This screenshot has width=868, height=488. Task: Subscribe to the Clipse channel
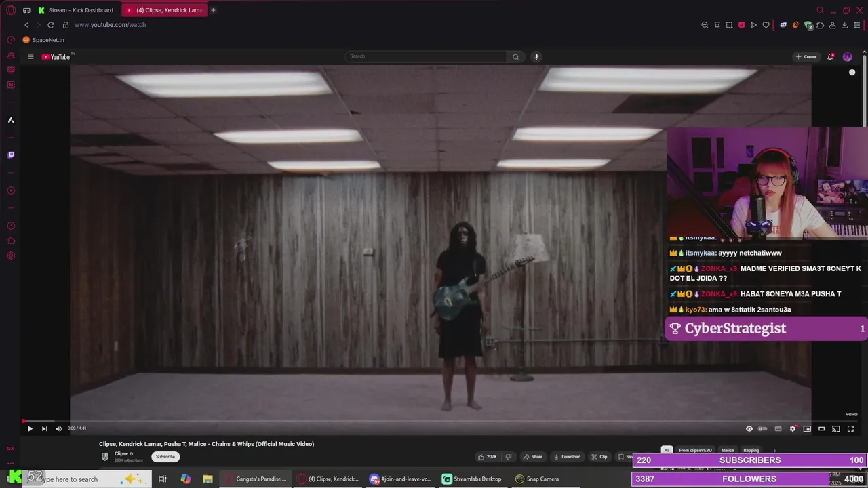165,457
